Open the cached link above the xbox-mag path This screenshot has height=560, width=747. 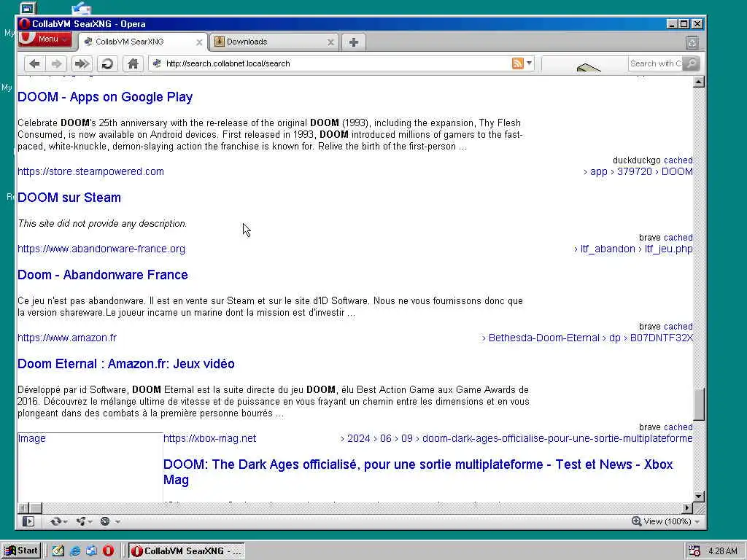point(678,427)
